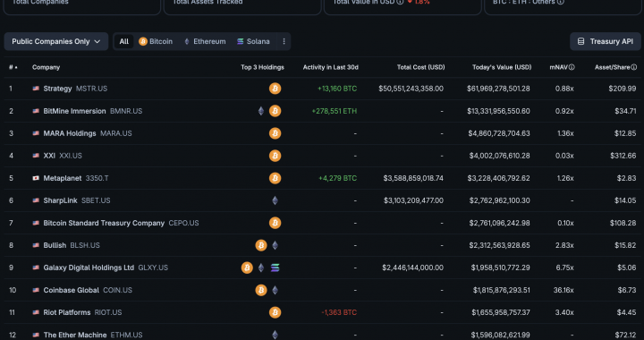The height and width of the screenshot is (340, 644).
Task: Click Bitcoin icon in Riot Platforms row
Action: coord(275,312)
